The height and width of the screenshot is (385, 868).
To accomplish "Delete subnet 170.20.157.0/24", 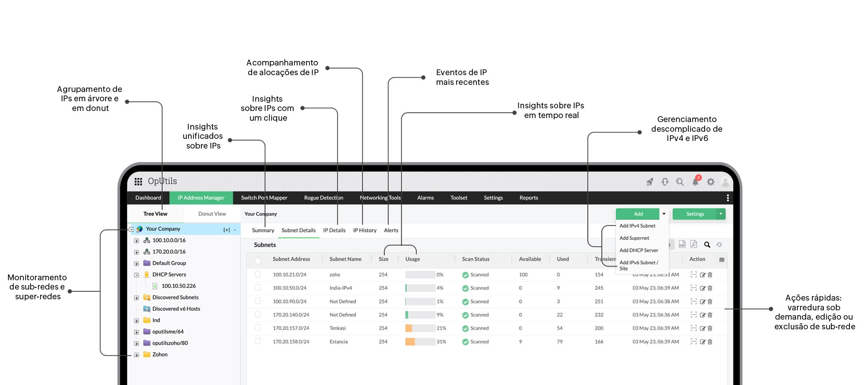I will click(x=710, y=328).
